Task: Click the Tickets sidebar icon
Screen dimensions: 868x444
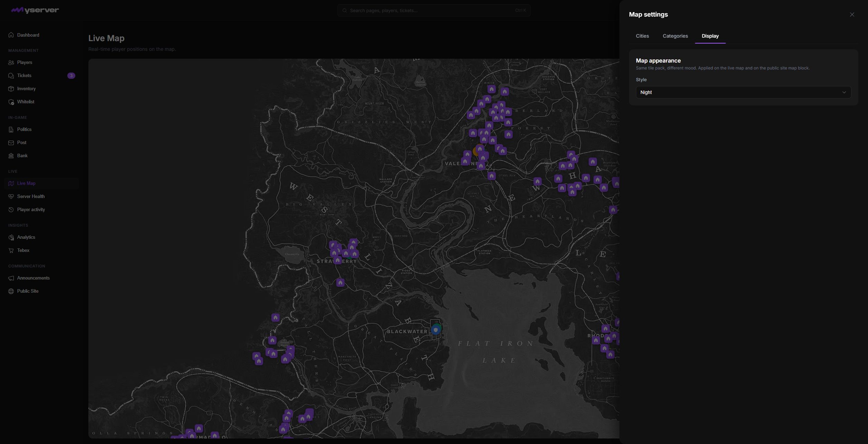Action: pyautogui.click(x=11, y=76)
